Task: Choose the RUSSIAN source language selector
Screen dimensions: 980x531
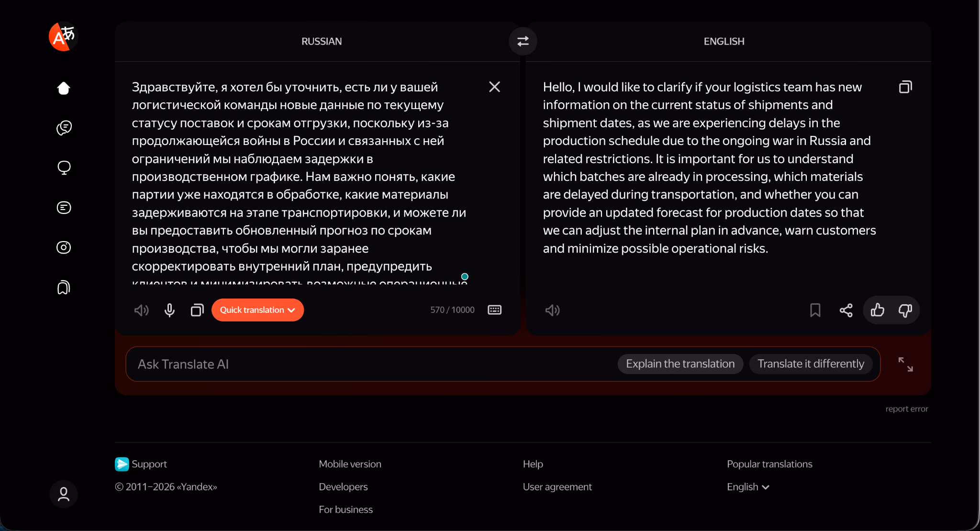Action: click(322, 41)
